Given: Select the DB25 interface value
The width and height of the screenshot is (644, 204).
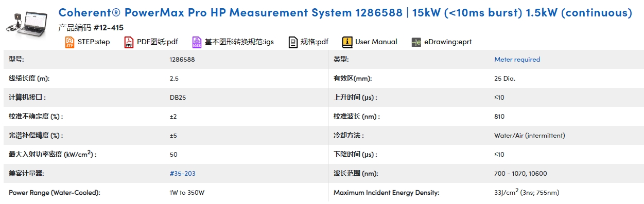Looking at the screenshot, I should pyautogui.click(x=178, y=98).
